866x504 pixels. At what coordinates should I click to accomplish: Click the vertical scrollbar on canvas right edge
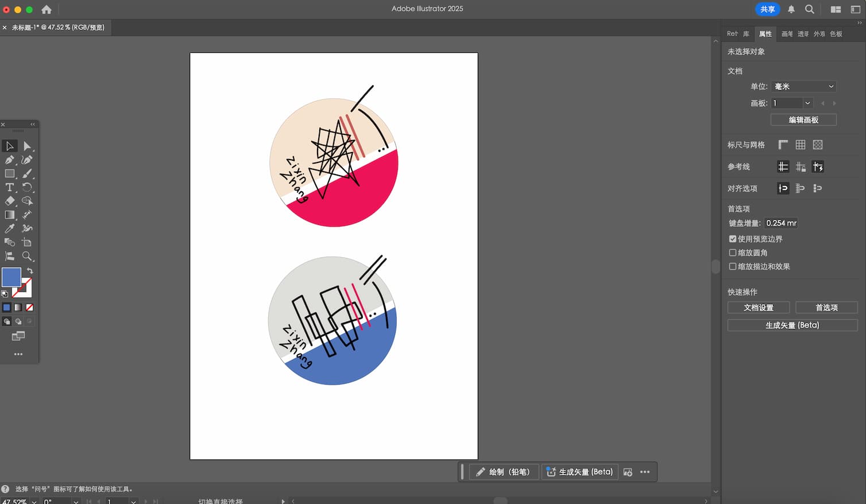coord(716,267)
